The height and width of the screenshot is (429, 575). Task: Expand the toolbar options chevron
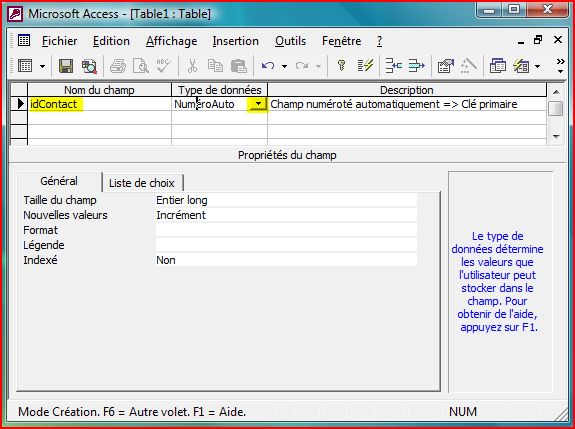(x=560, y=66)
